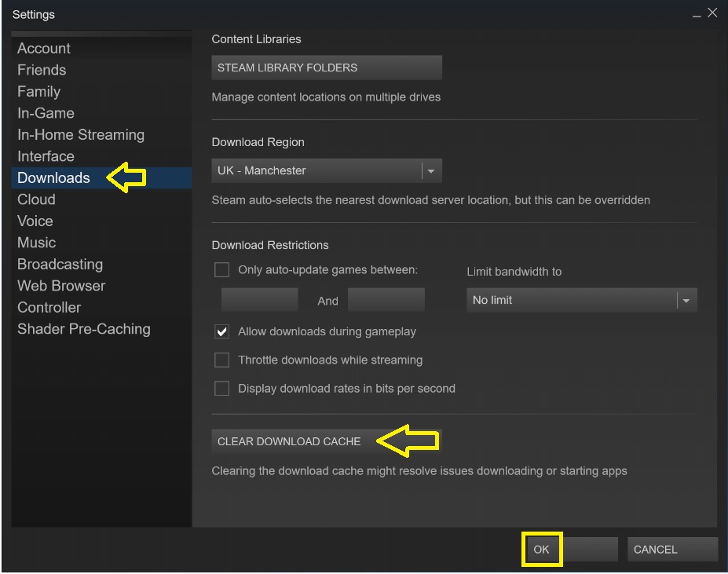Image resolution: width=728 pixels, height=574 pixels.
Task: Expand the UK - Manchester download region dropdown
Action: point(326,170)
